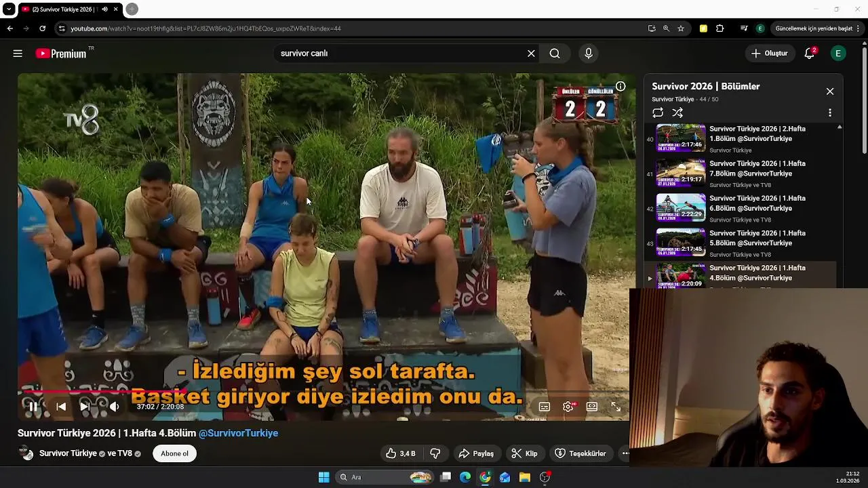Clear the search text with the X icon
Screen dimensions: 868x488
tap(531, 54)
